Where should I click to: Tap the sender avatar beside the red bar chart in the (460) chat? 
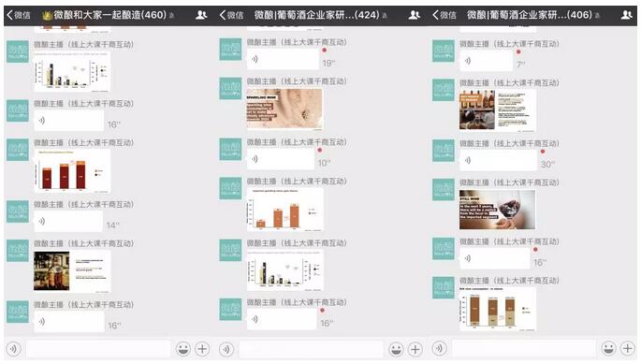coord(18,150)
